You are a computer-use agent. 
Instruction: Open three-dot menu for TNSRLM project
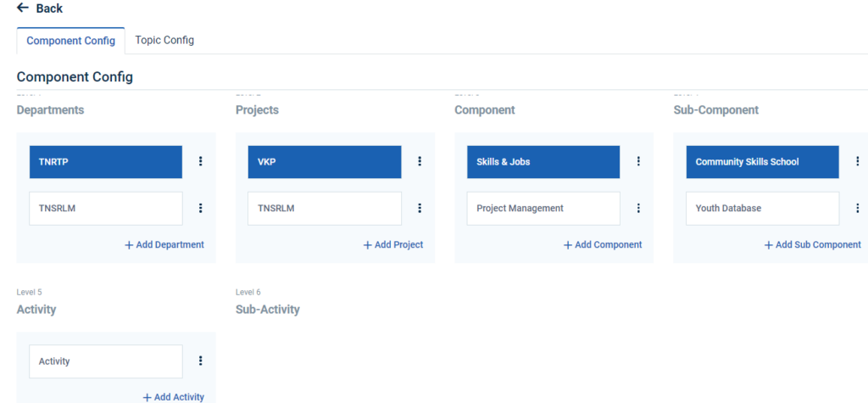[x=420, y=208]
